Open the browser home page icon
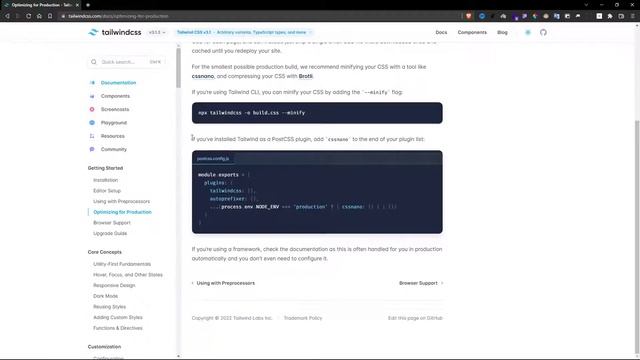 39,16
